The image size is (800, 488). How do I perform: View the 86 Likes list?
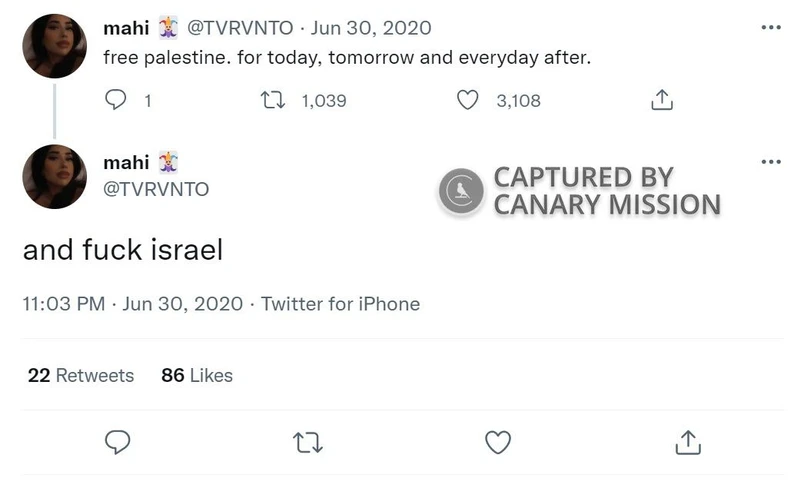[196, 375]
